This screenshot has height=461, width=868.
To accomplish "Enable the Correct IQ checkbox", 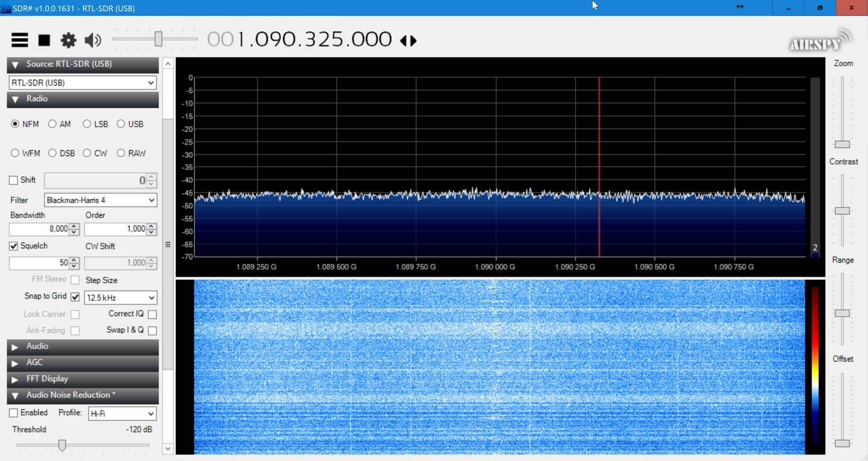I will click(x=152, y=314).
